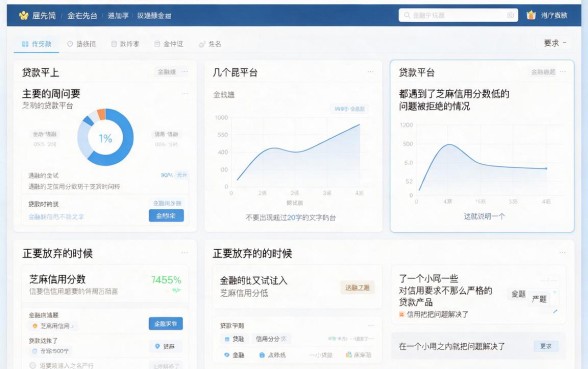Click the "金融" chip with the eye icon

(x=234, y=355)
